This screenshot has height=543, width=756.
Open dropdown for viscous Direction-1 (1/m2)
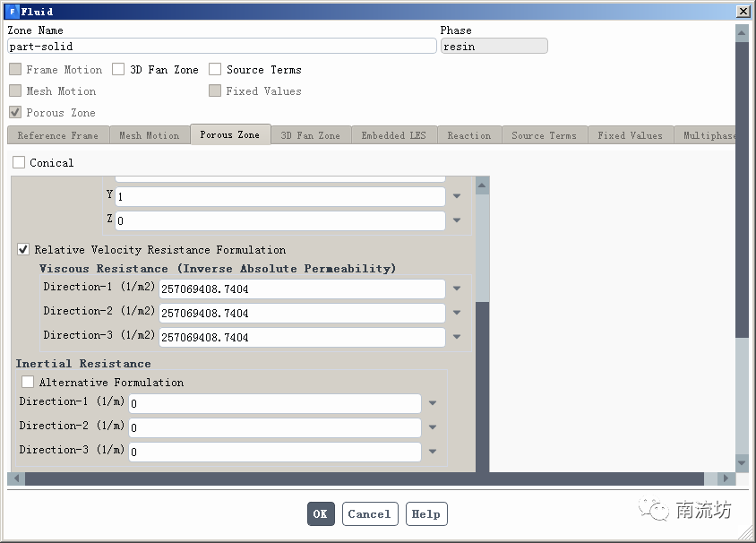click(457, 289)
